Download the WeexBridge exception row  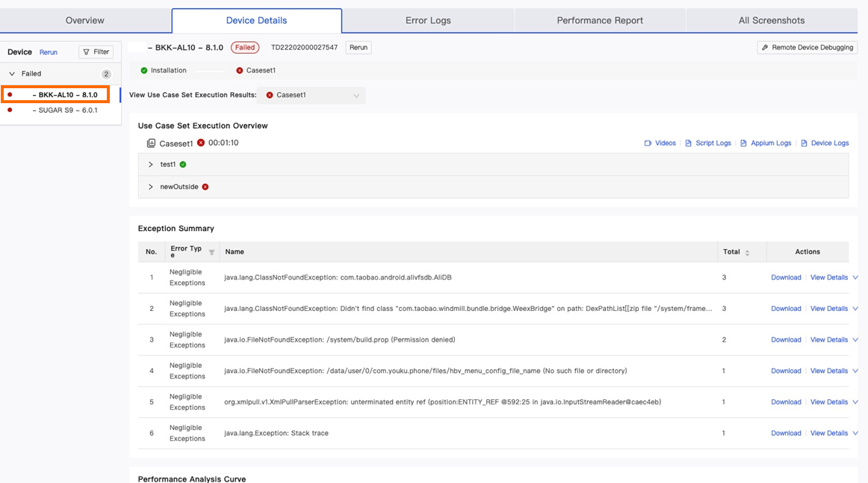pyautogui.click(x=786, y=309)
